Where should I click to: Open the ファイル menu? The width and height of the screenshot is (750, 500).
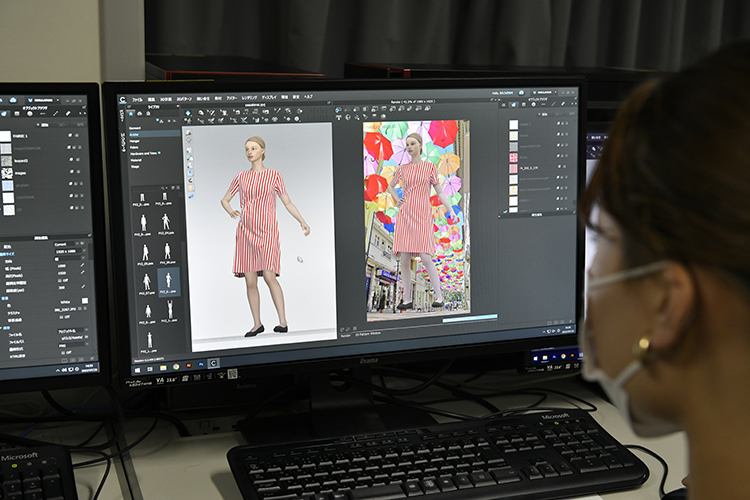pyautogui.click(x=138, y=100)
